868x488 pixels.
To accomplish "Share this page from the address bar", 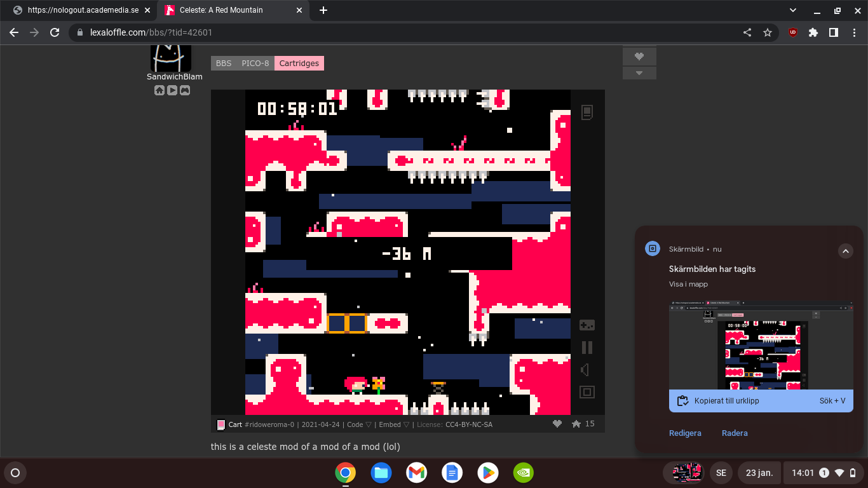I will [747, 32].
